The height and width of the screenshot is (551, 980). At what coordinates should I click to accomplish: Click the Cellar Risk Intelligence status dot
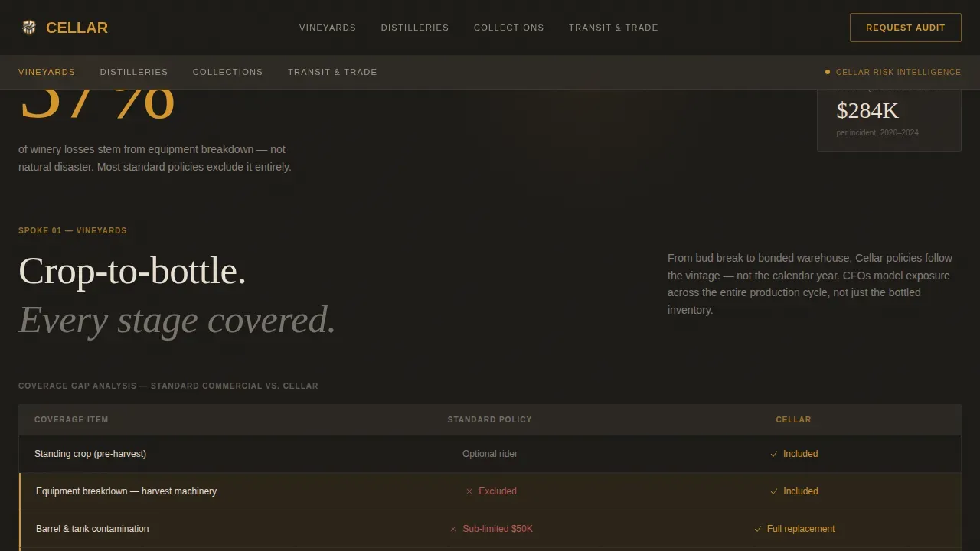tap(828, 72)
